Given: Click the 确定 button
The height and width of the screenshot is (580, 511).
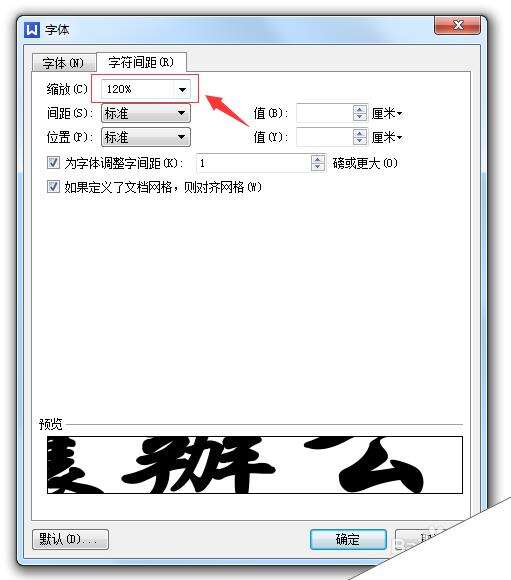Looking at the screenshot, I should click(348, 539).
